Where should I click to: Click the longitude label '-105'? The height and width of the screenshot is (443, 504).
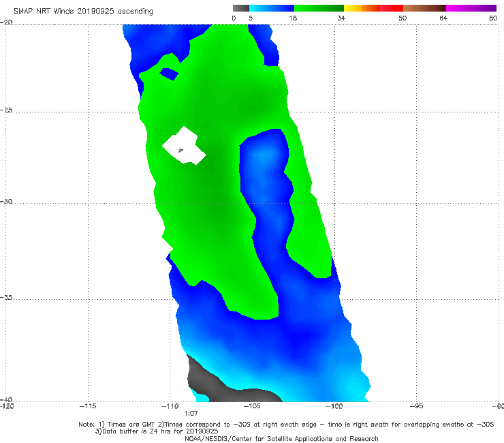[x=252, y=406]
